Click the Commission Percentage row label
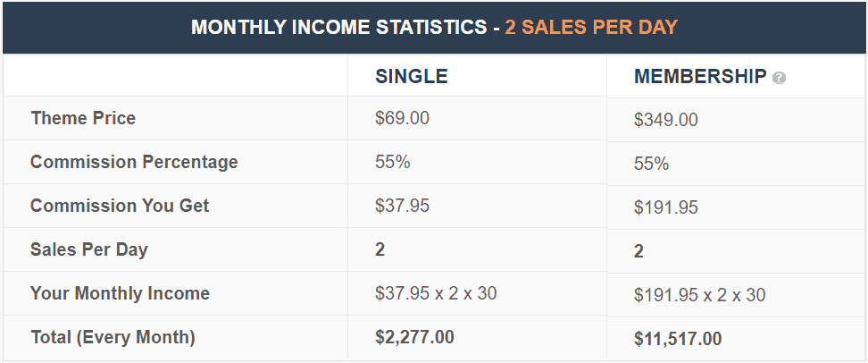 (x=134, y=162)
